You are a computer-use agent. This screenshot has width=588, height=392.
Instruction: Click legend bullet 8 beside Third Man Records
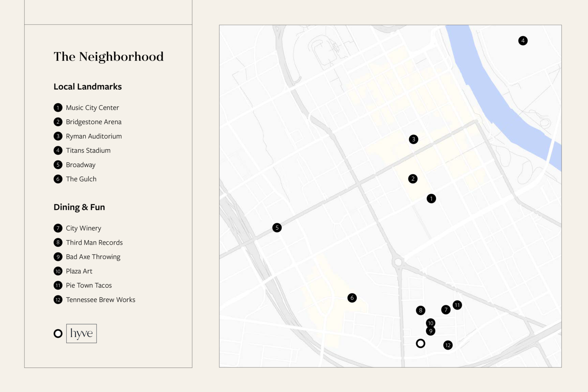[58, 242]
